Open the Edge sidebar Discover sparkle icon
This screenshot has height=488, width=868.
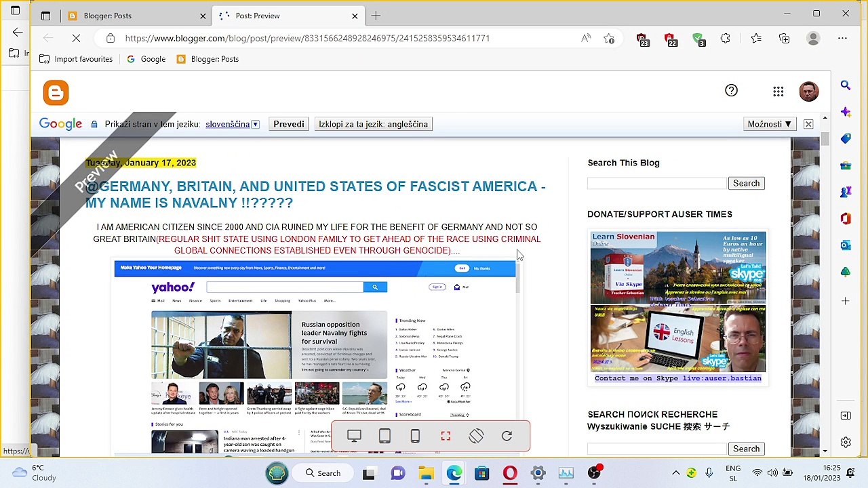coord(846,112)
